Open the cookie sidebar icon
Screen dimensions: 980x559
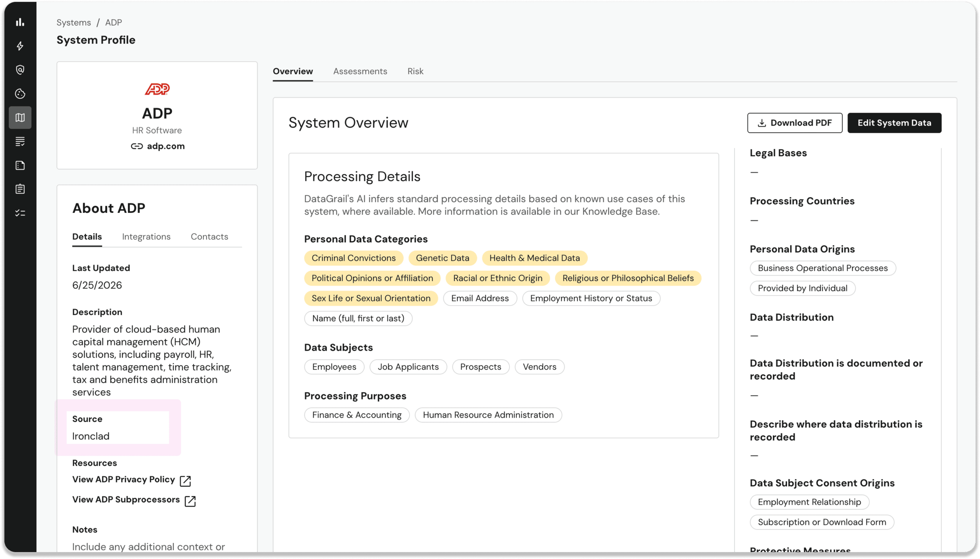pos(20,93)
